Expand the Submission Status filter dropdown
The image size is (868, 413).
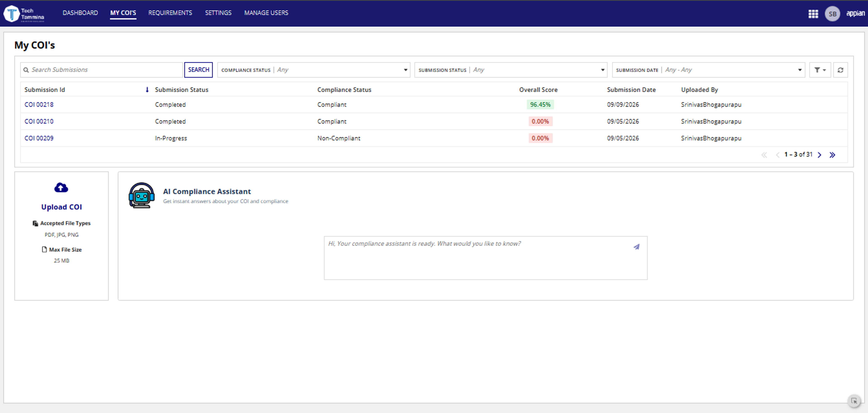511,70
